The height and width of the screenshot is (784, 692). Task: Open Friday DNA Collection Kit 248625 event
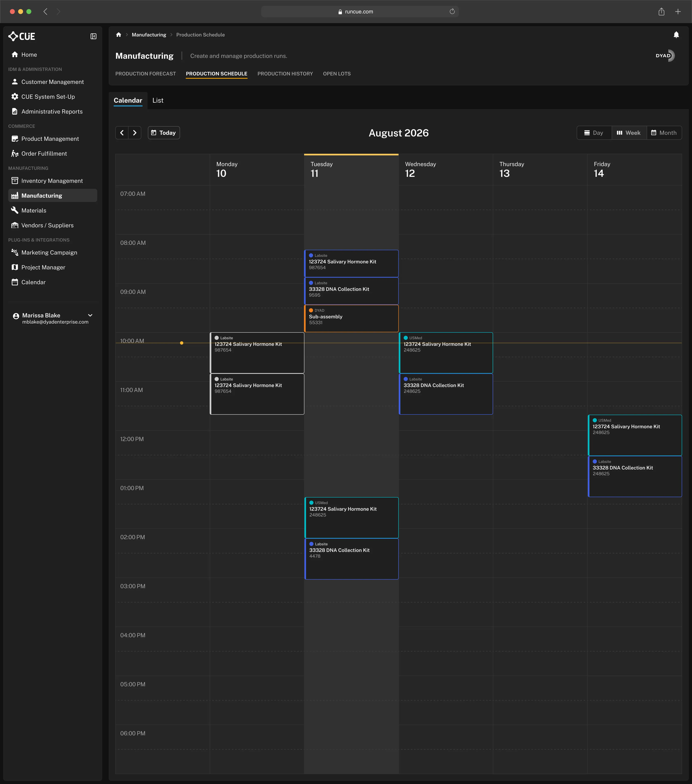pos(635,476)
